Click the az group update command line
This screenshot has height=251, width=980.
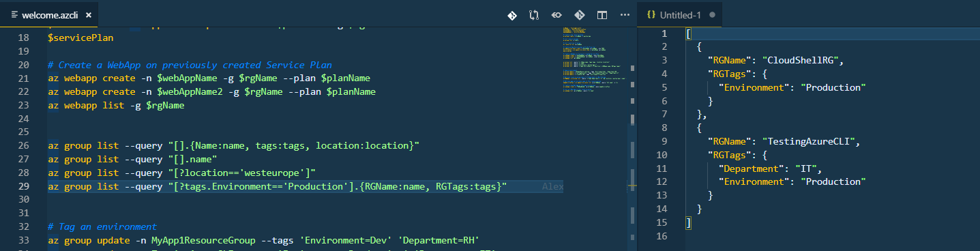(263, 240)
